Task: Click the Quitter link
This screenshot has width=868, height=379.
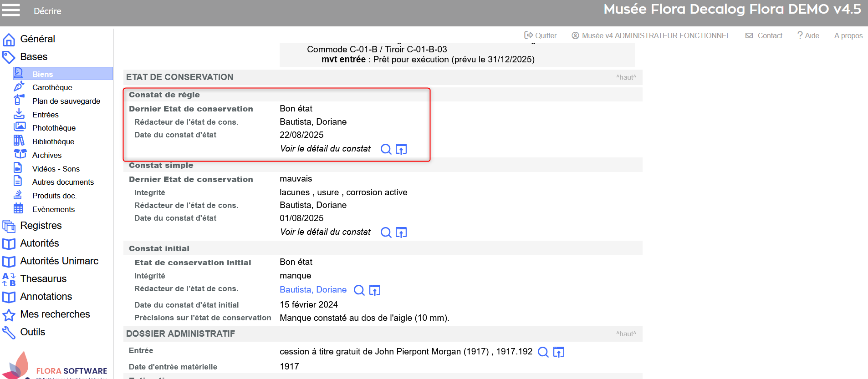Action: click(x=541, y=35)
